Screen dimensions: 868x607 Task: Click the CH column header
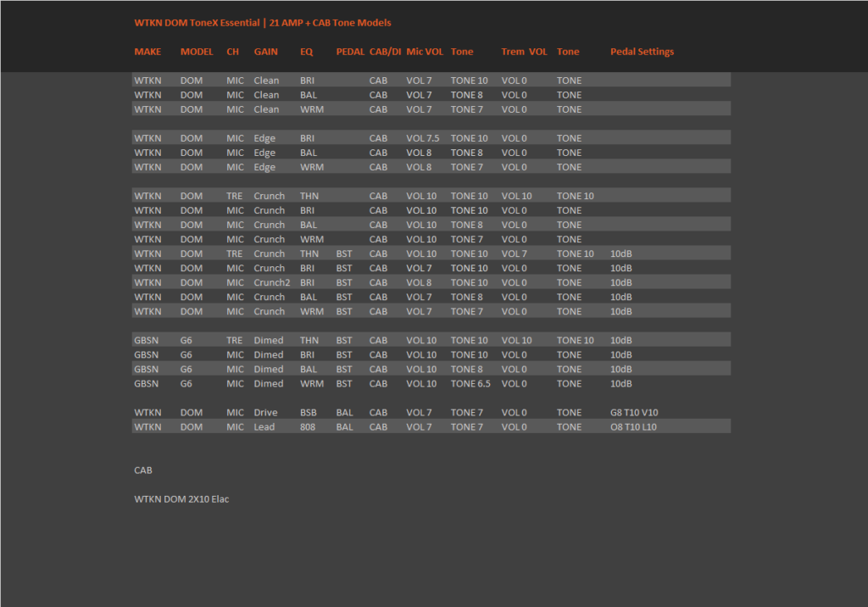click(232, 52)
